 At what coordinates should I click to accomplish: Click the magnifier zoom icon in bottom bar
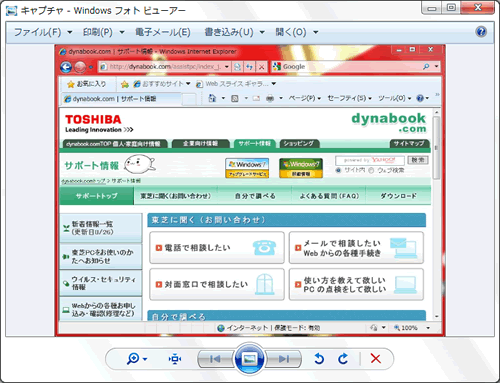click(133, 359)
